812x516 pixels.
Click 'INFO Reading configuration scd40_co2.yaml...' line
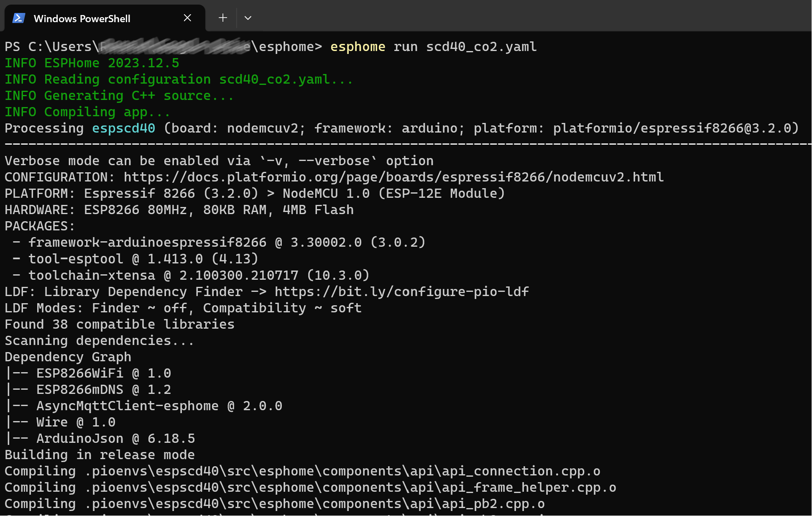coord(179,79)
